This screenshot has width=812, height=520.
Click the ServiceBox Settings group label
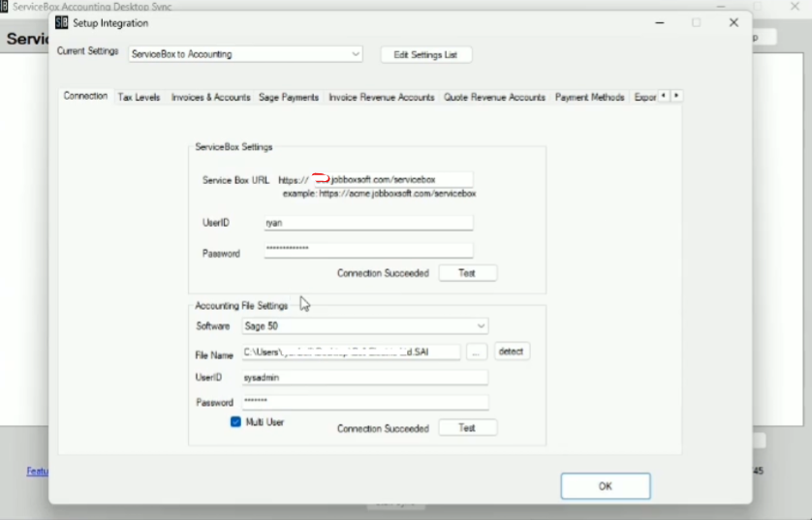click(x=234, y=147)
